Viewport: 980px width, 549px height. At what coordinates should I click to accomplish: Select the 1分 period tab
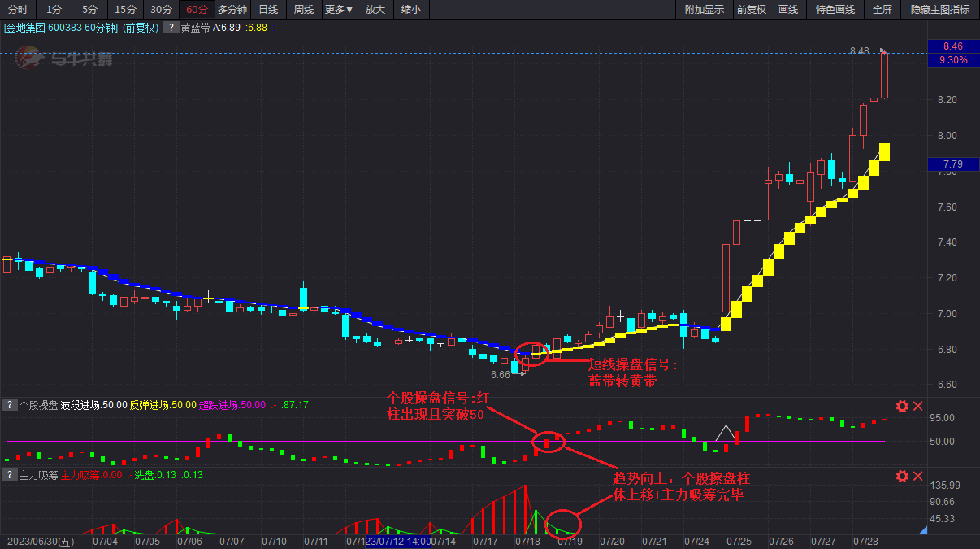(54, 10)
